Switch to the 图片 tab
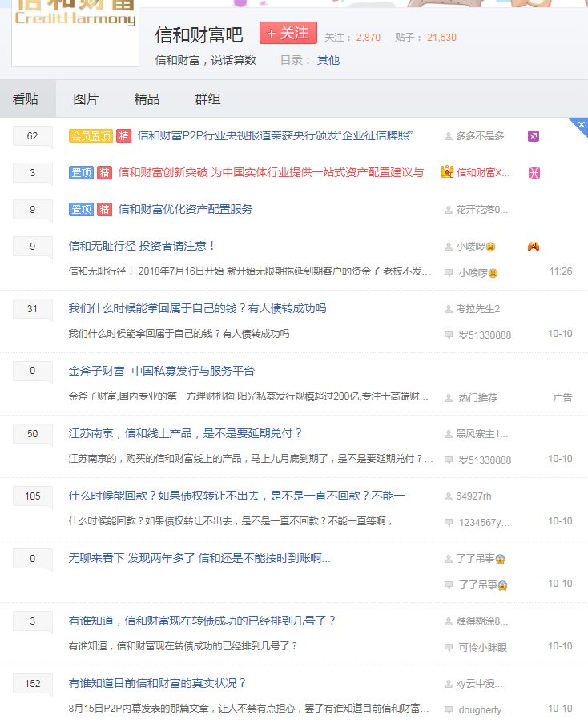 pos(86,98)
